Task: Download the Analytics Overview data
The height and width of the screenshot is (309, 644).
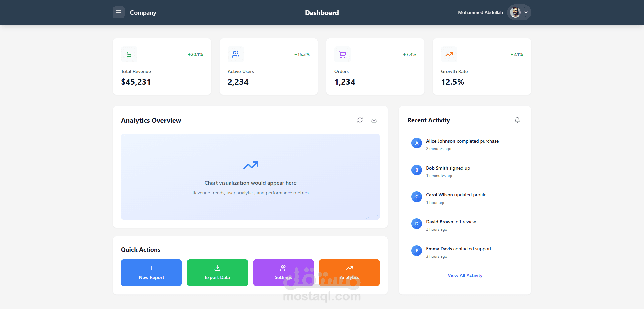Action: click(374, 120)
